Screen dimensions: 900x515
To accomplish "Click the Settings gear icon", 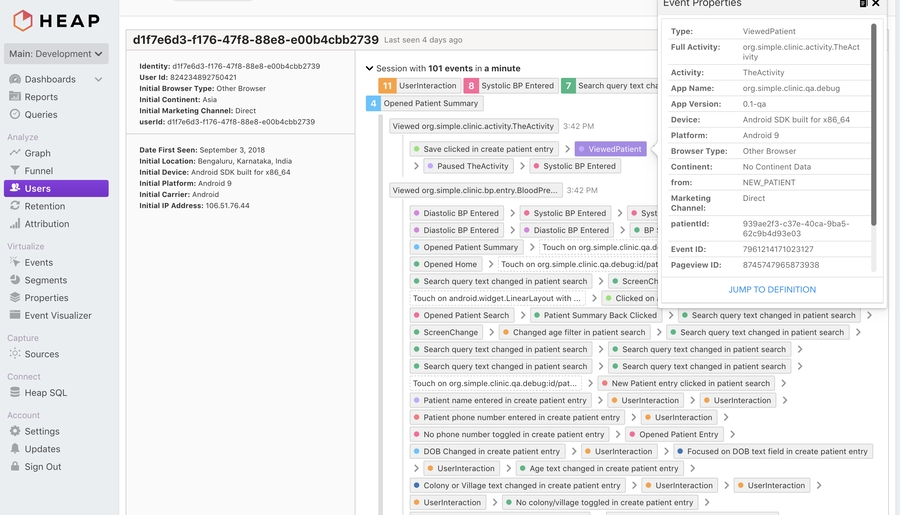I will (15, 431).
